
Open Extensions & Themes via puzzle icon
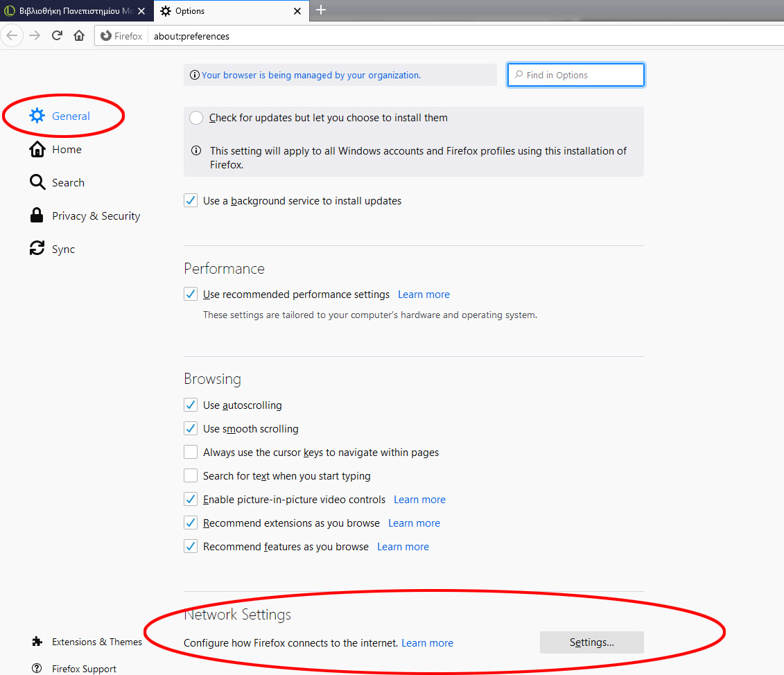point(37,642)
